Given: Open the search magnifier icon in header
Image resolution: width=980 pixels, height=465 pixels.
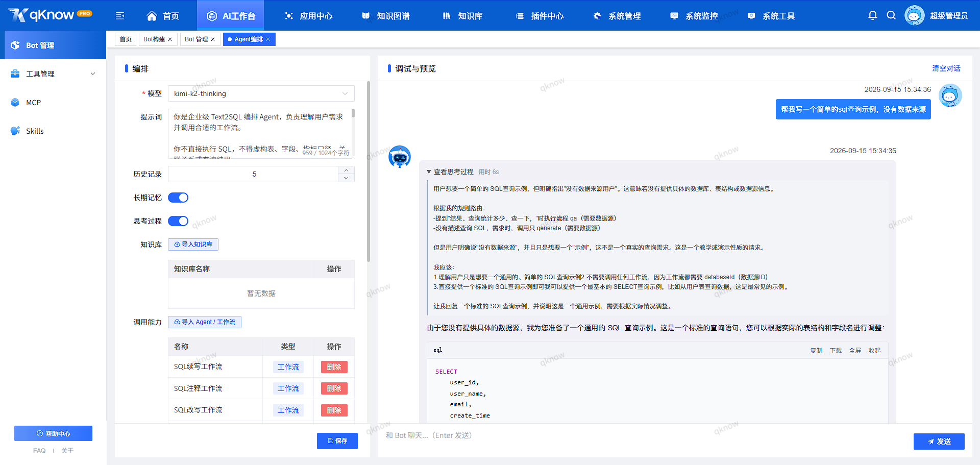Looking at the screenshot, I should click(x=891, y=15).
